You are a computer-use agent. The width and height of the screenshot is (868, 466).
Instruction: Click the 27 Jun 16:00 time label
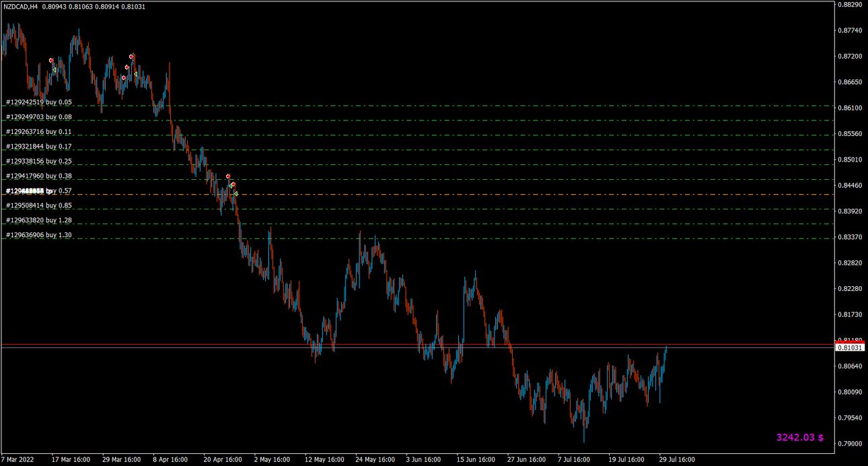[x=526, y=460]
